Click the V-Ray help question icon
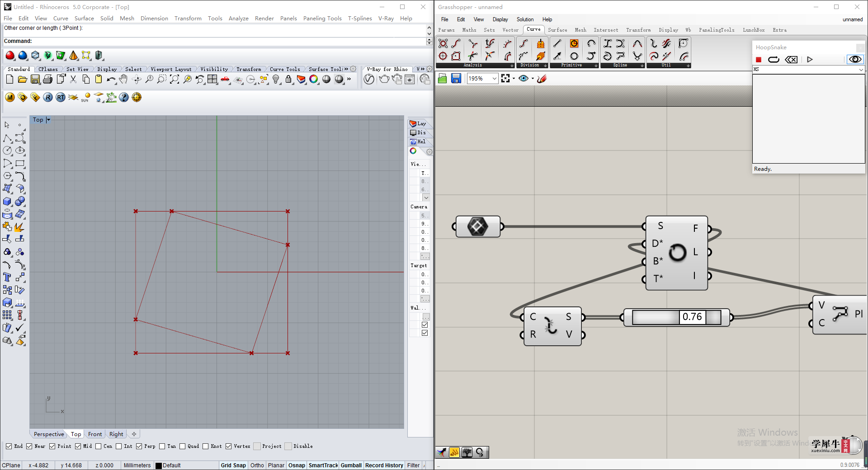This screenshot has height=470, width=868. [124, 97]
